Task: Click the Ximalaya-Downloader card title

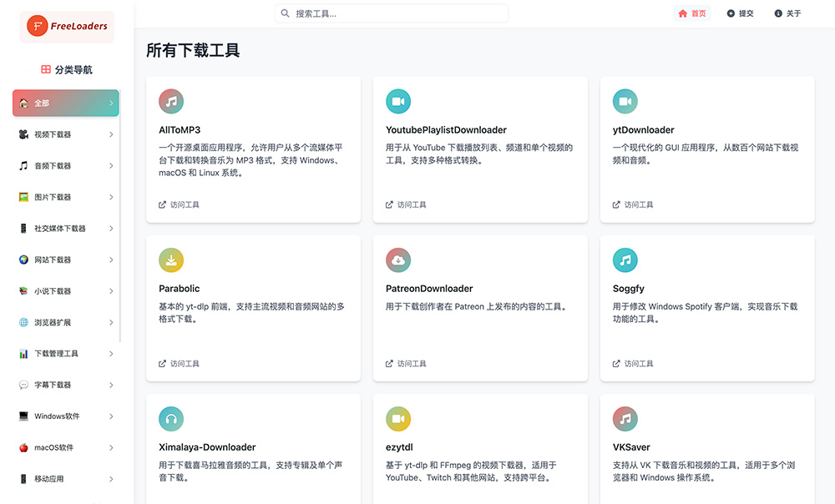Action: click(207, 447)
